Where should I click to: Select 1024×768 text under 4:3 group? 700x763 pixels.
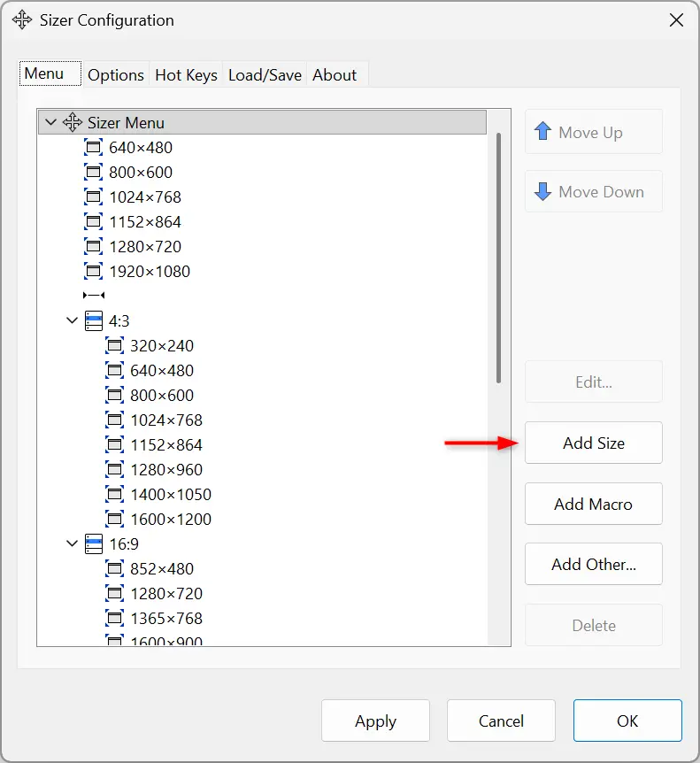click(166, 420)
